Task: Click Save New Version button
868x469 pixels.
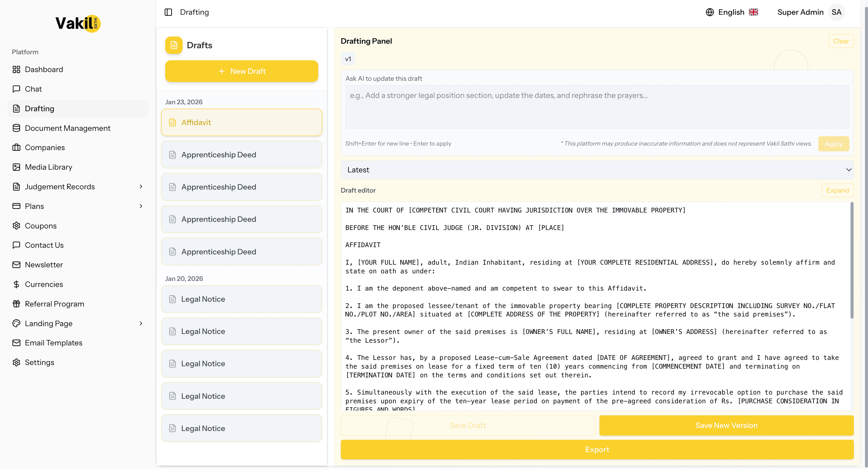Action: pos(726,425)
